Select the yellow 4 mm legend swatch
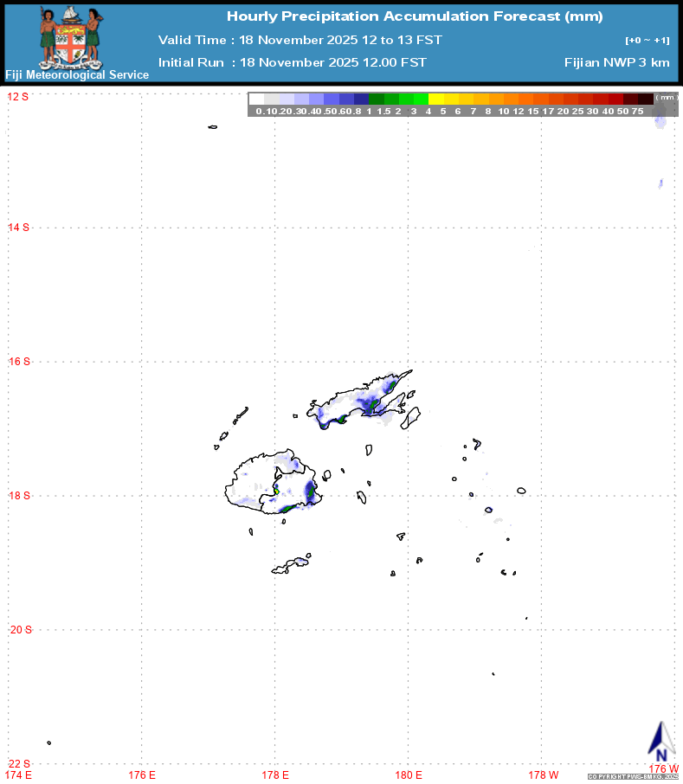 [x=436, y=99]
